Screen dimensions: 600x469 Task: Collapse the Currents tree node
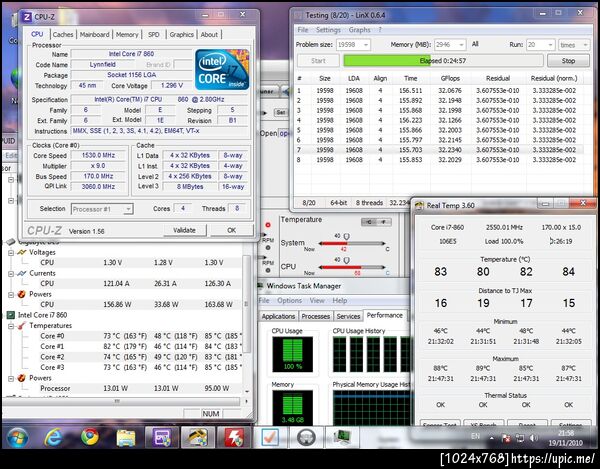point(11,274)
